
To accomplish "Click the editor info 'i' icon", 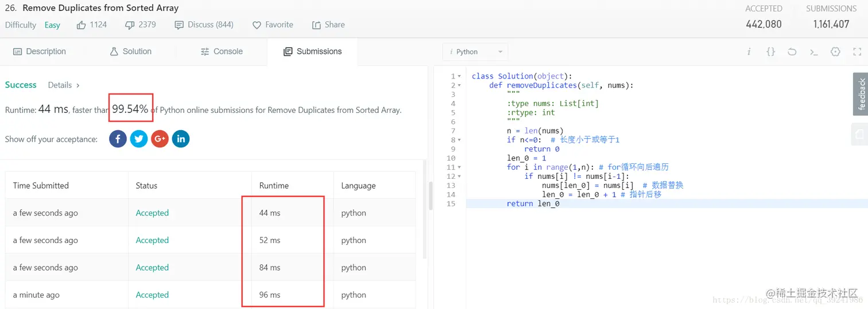I will 749,52.
